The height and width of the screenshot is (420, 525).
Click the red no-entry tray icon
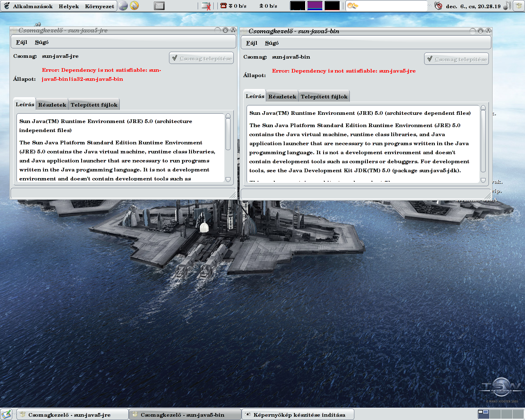[x=438, y=6]
